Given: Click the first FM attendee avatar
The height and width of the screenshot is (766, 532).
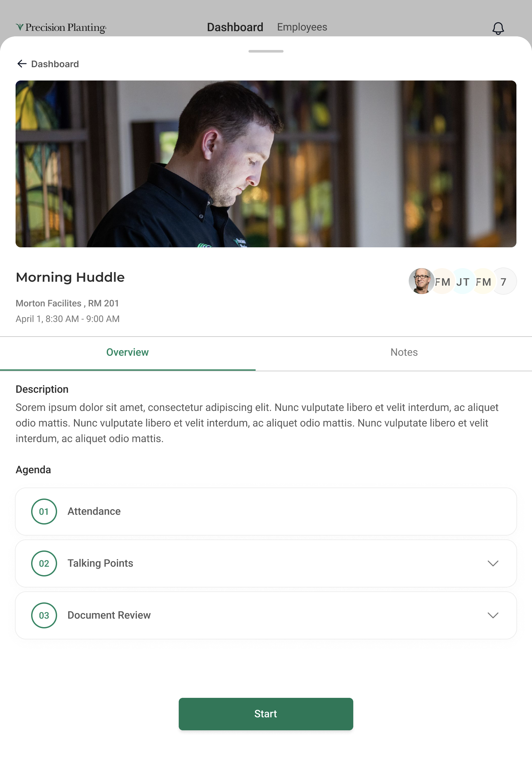Looking at the screenshot, I should click(x=442, y=281).
